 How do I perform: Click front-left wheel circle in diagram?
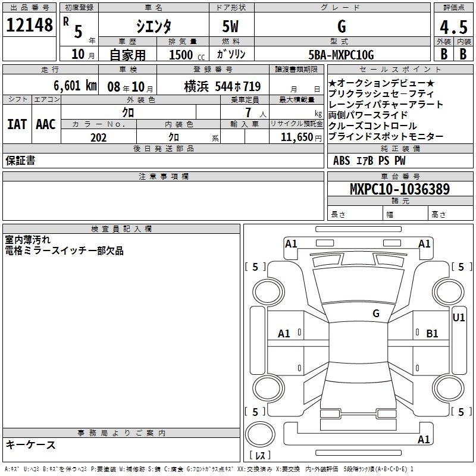point(268,292)
